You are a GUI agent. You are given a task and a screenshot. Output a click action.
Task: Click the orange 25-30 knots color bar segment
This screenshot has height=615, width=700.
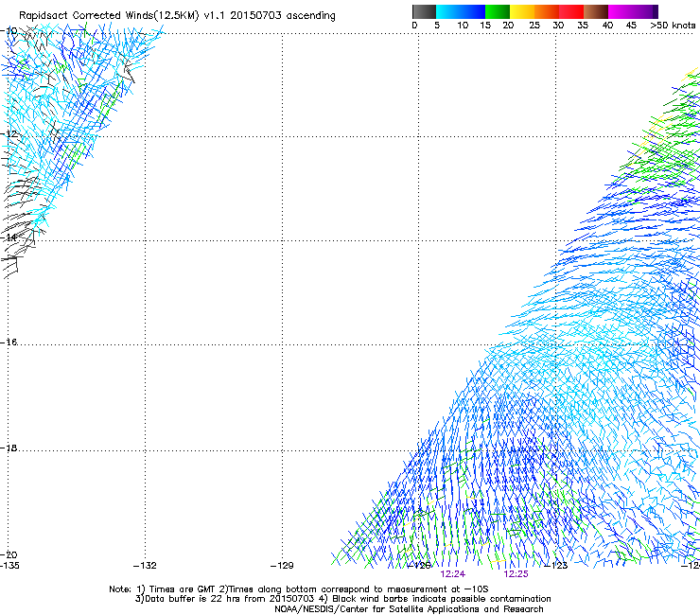click(547, 11)
